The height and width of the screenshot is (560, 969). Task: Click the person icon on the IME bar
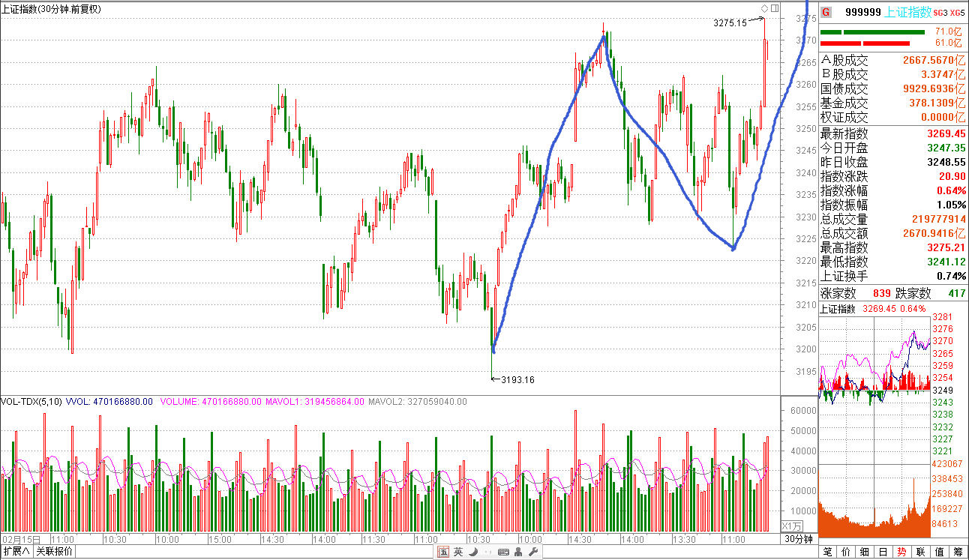click(x=519, y=553)
